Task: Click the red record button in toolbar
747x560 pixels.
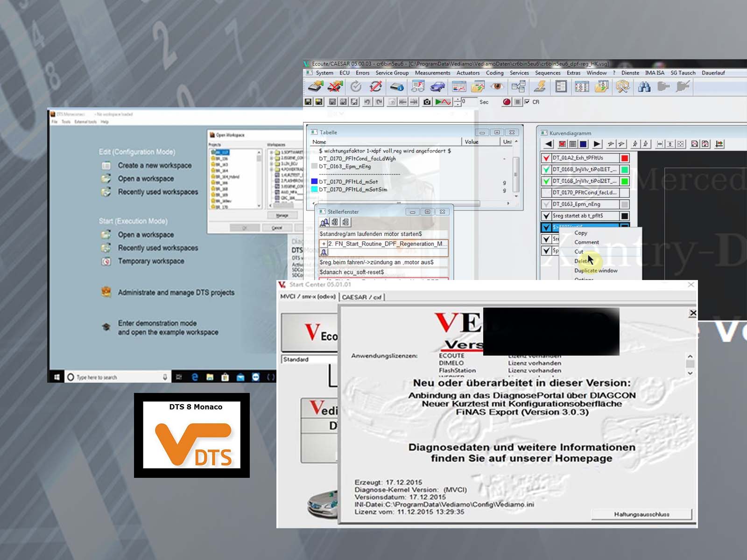Action: [x=507, y=102]
